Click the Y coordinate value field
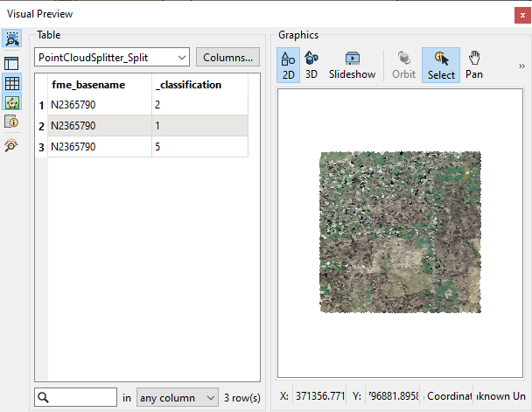Screen dimensions: 532x412 [393, 396]
